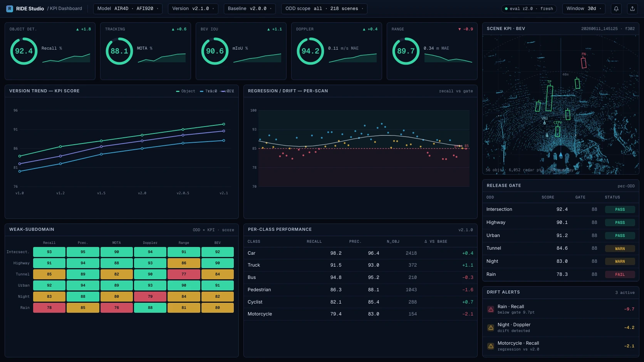644x362 pixels.
Task: Open the Window 30d dropdown
Action: [x=584, y=8]
